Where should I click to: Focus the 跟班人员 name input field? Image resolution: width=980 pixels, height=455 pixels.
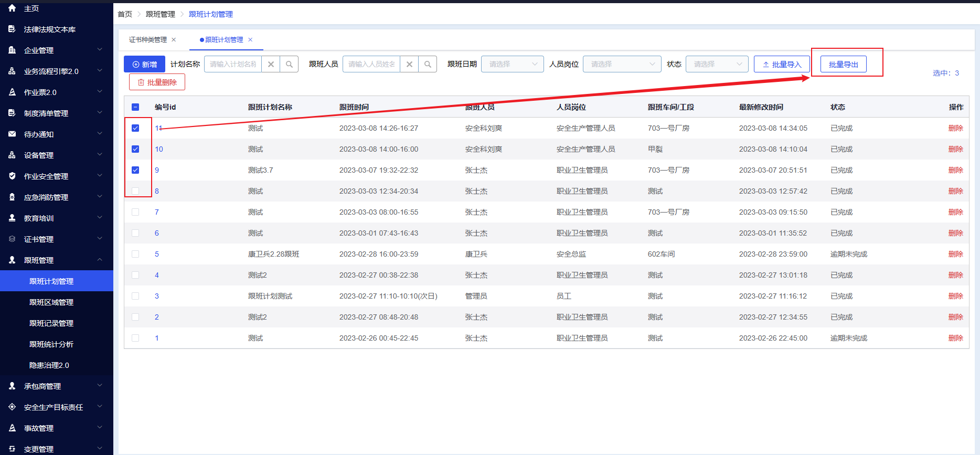pos(371,64)
